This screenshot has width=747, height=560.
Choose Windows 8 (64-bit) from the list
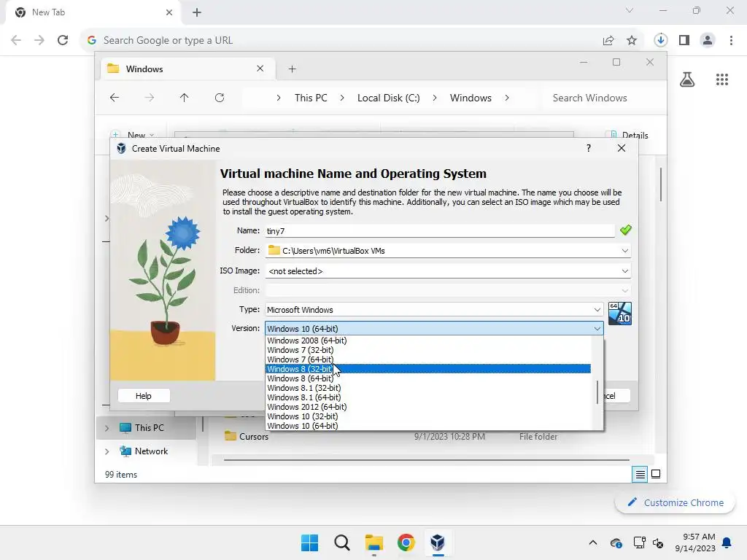click(427, 378)
